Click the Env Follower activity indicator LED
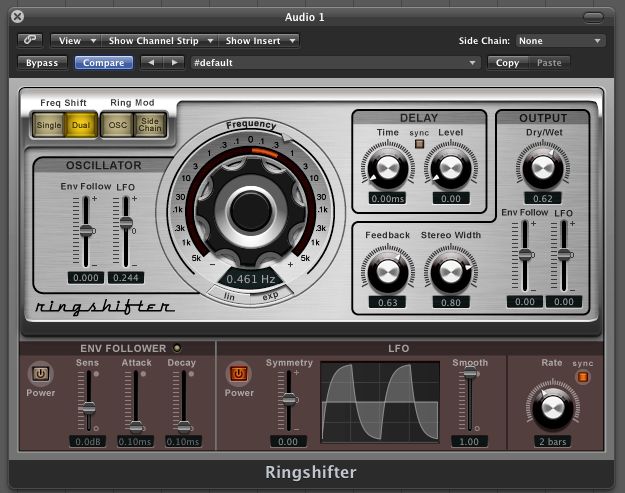This screenshot has height=493, width=625. (x=177, y=348)
